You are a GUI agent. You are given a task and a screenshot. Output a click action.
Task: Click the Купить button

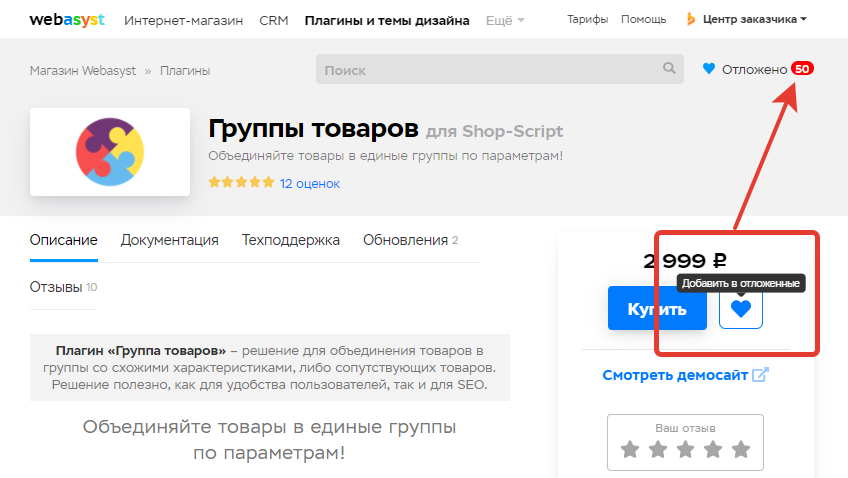(657, 308)
